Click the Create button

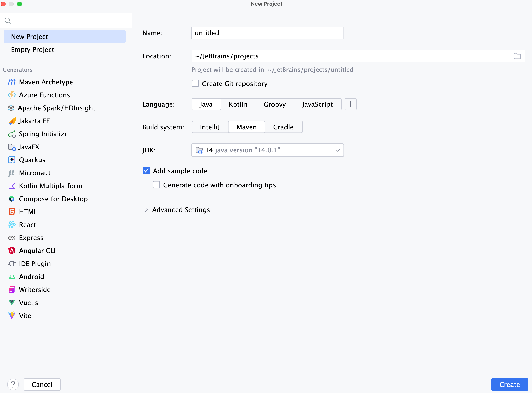509,384
